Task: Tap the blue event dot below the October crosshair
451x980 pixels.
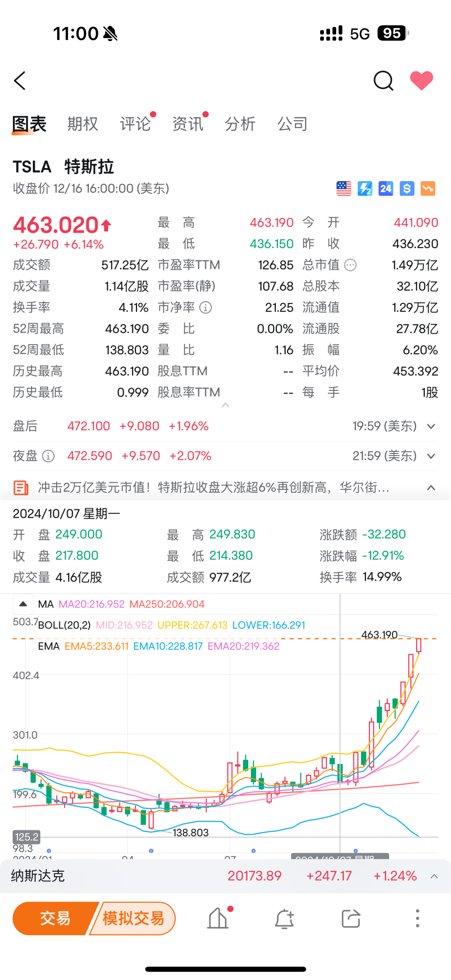Action: [356, 850]
